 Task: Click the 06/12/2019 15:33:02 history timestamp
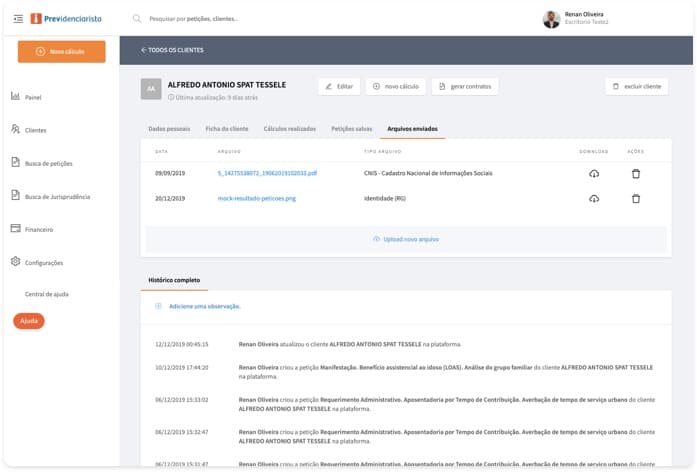pyautogui.click(x=181, y=400)
